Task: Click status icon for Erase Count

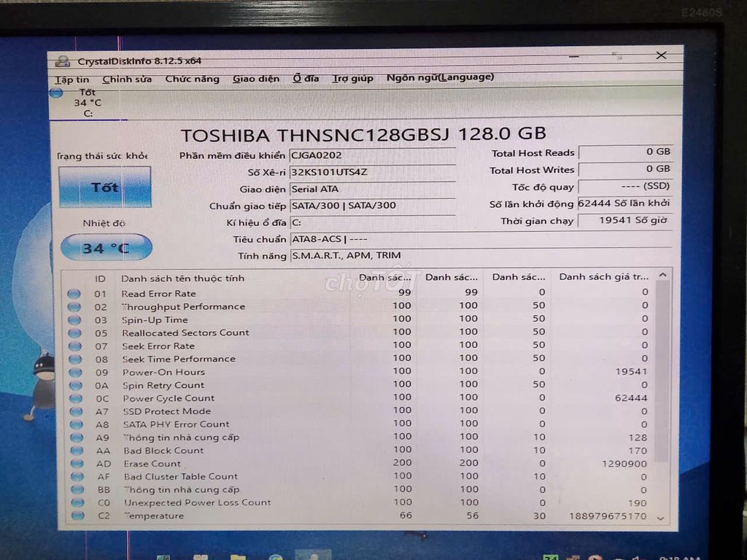Action: pyautogui.click(x=77, y=463)
